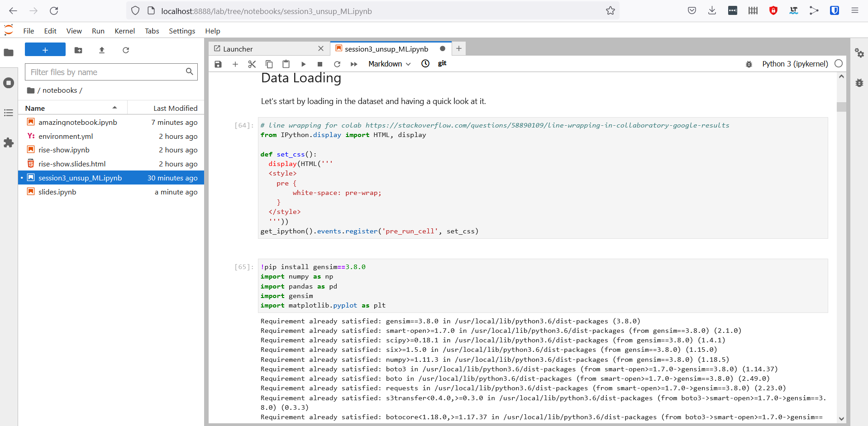
Task: Open the File Browser sidebar folder icon
Action: click(9, 52)
